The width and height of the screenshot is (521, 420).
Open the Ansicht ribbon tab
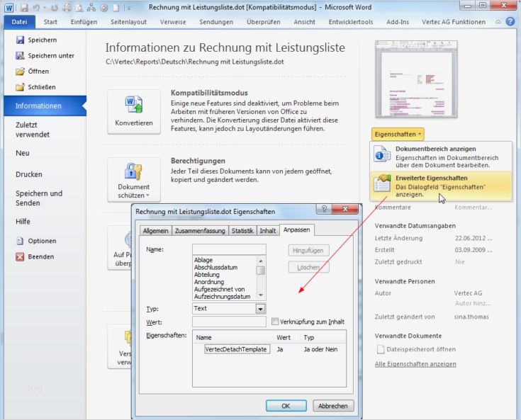(x=304, y=22)
